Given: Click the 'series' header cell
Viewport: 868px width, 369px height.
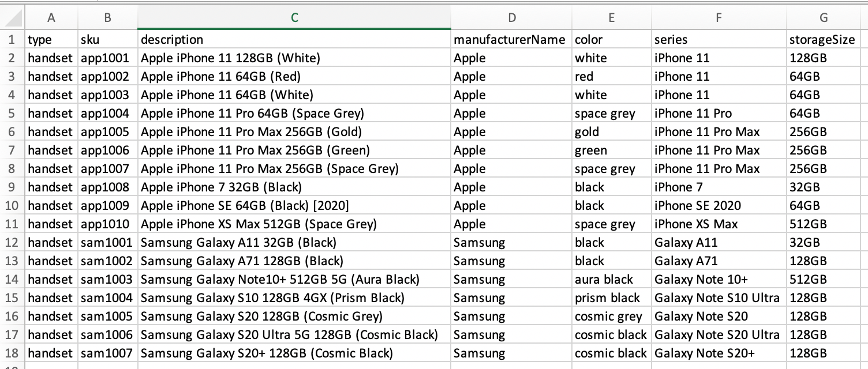Looking at the screenshot, I should [x=719, y=39].
